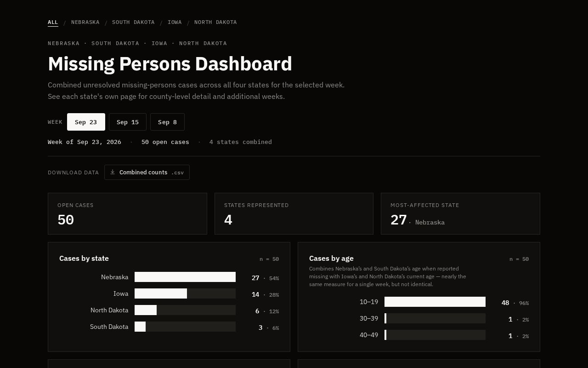Click the 40–49 age group bar
This screenshot has width=588, height=368.
point(435,335)
